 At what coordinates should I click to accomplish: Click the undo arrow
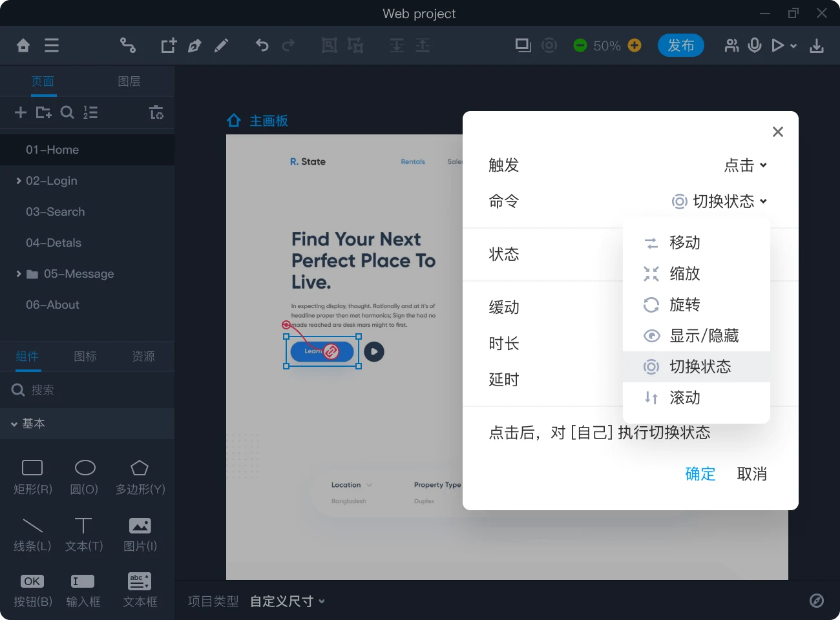[262, 45]
